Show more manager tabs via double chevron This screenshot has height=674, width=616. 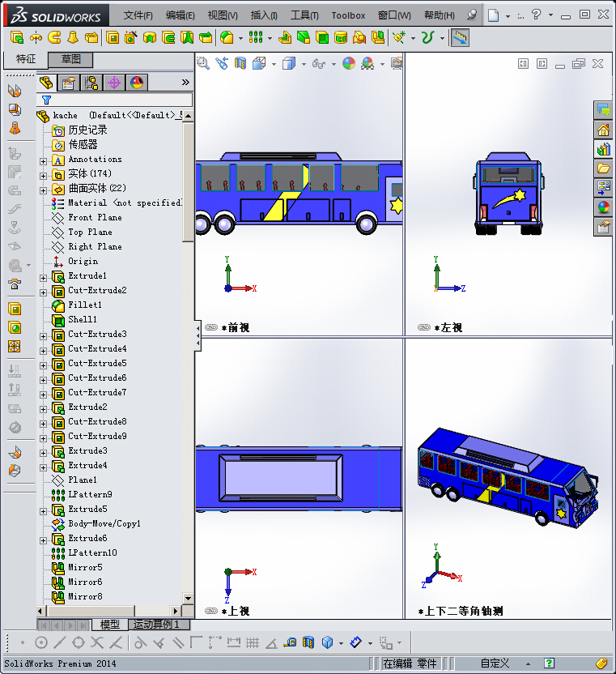pos(185,82)
